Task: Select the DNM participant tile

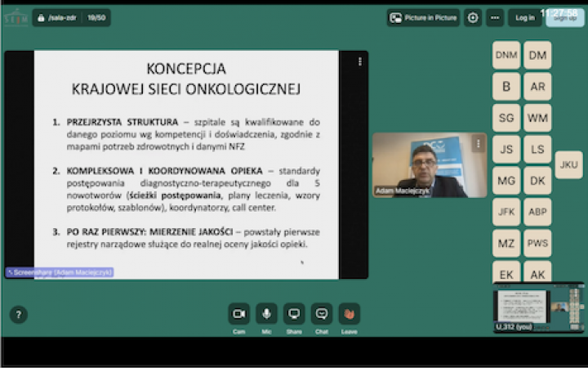Action: (x=506, y=55)
